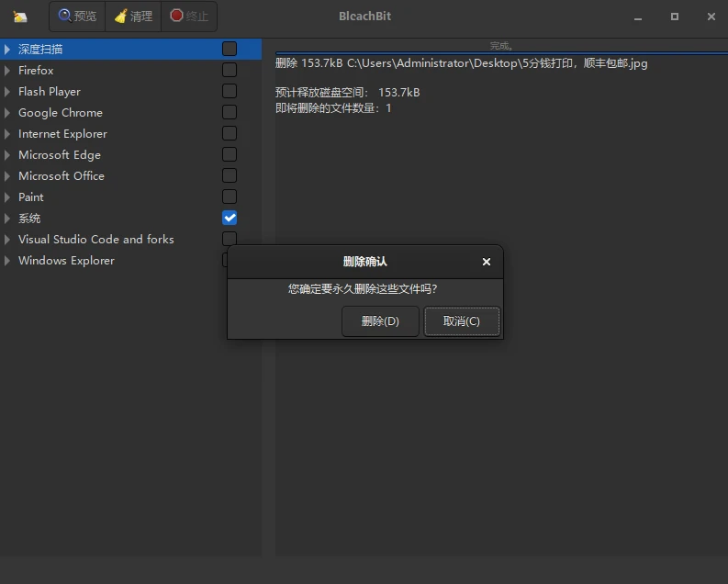
Task: Select the Flash Player row label
Action: pos(50,92)
